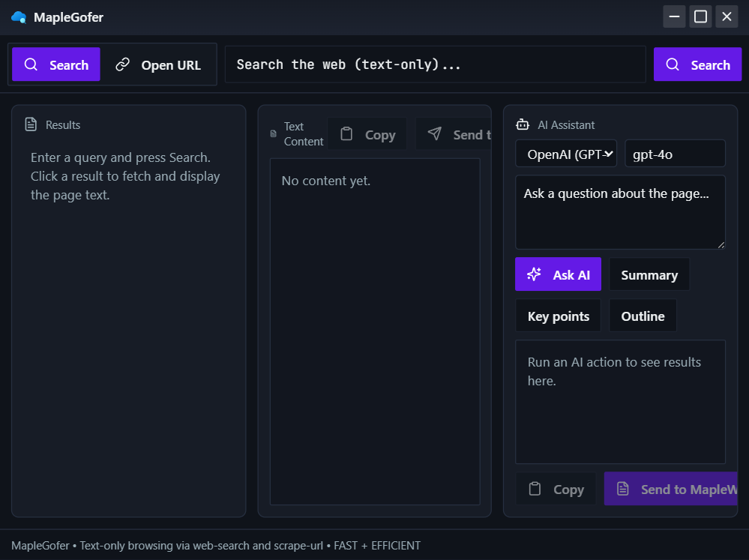749x560 pixels.
Task: Click the clipboard icon in Text Content Copy
Action: (x=346, y=133)
